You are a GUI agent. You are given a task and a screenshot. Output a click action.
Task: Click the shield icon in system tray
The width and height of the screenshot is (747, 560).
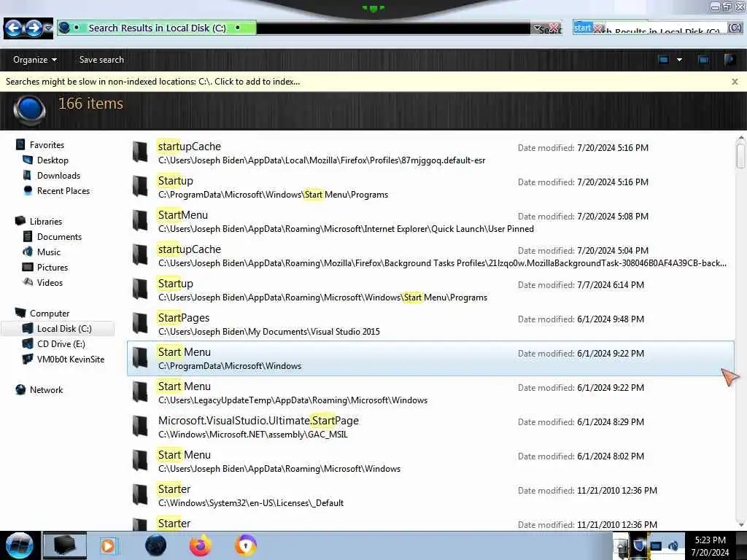coord(639,545)
